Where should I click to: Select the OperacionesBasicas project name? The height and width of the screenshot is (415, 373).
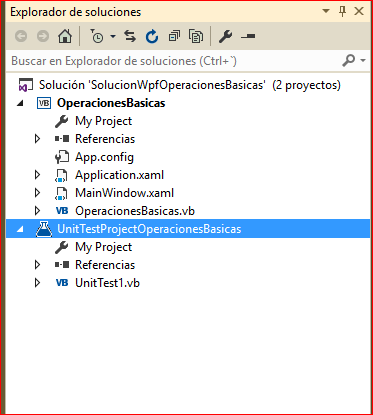pyautogui.click(x=111, y=103)
